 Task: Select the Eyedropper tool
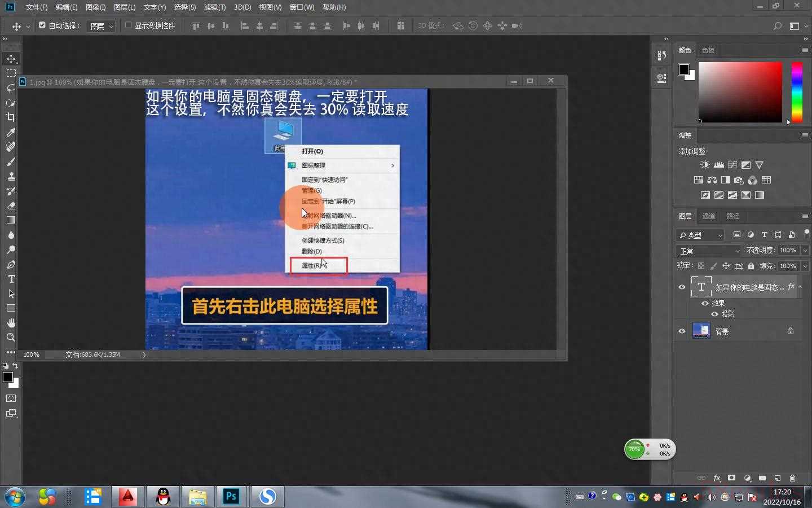11,132
